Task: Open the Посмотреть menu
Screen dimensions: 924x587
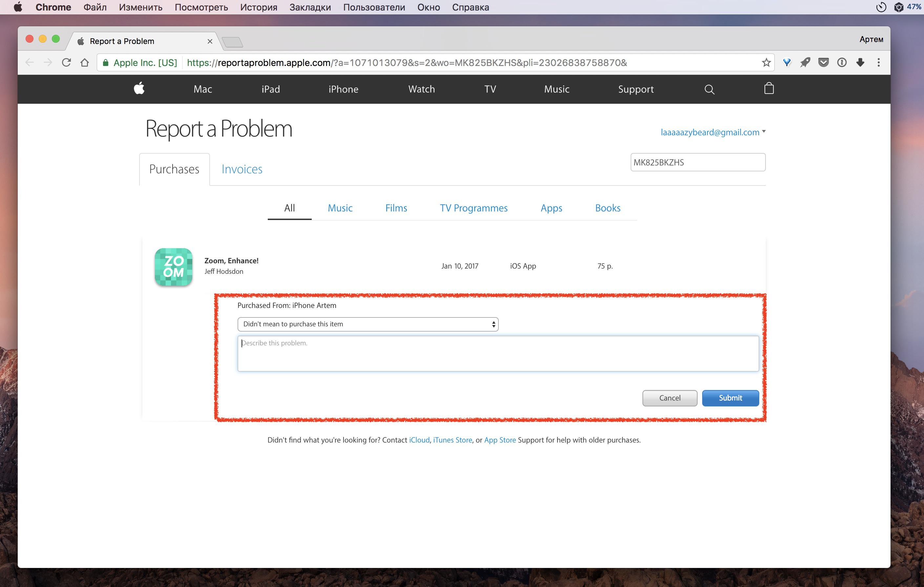Action: coord(201,7)
